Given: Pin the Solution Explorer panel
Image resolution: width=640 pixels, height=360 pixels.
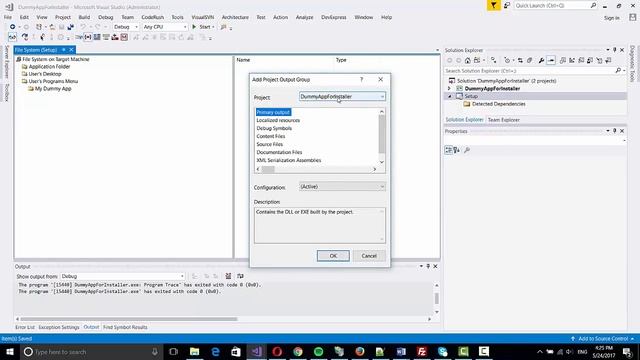Looking at the screenshot, I should tap(615, 50).
